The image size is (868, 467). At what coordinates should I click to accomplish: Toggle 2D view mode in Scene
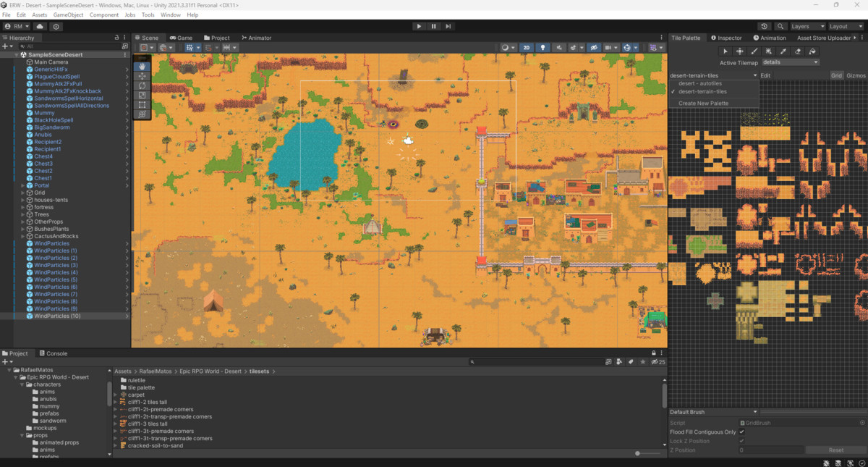[527, 47]
